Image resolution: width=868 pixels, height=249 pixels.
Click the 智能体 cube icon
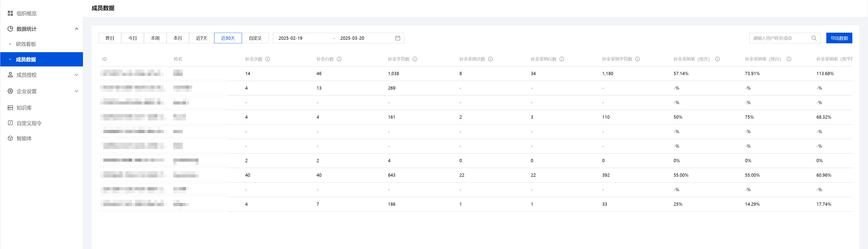pyautogui.click(x=10, y=139)
